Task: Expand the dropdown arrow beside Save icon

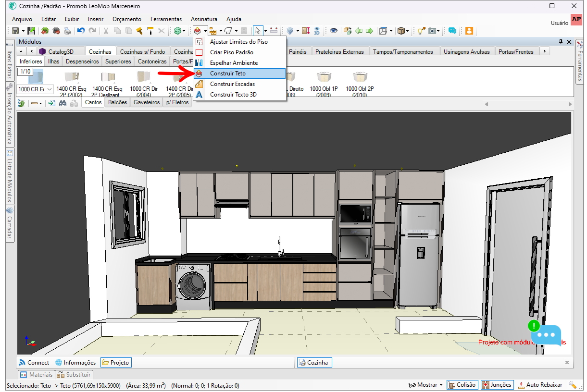Action: [x=23, y=31]
